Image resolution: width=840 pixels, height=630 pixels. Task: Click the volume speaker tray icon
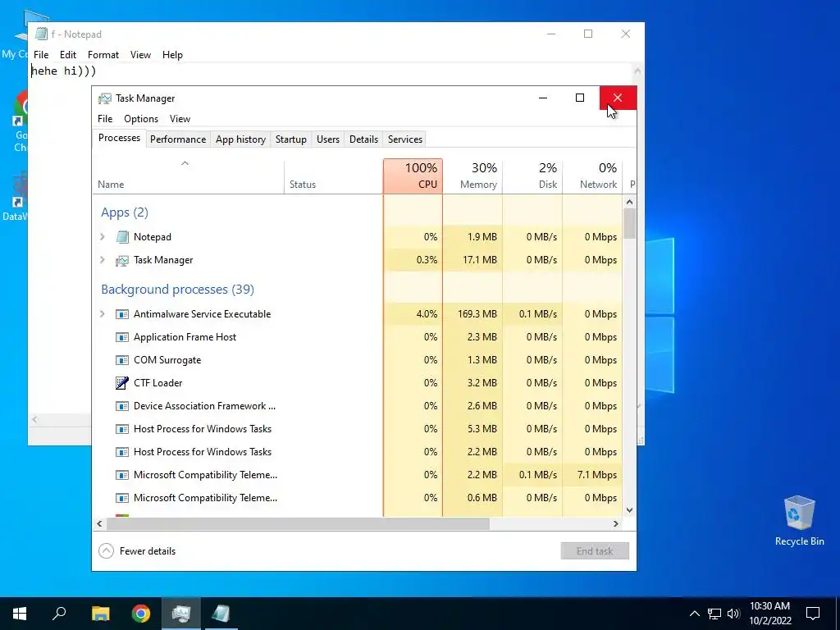pyautogui.click(x=733, y=614)
